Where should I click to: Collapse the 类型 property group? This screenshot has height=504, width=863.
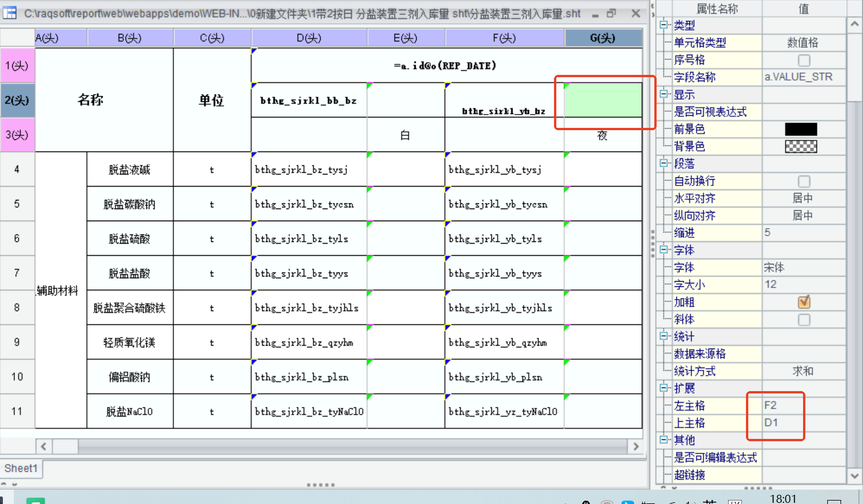(664, 25)
